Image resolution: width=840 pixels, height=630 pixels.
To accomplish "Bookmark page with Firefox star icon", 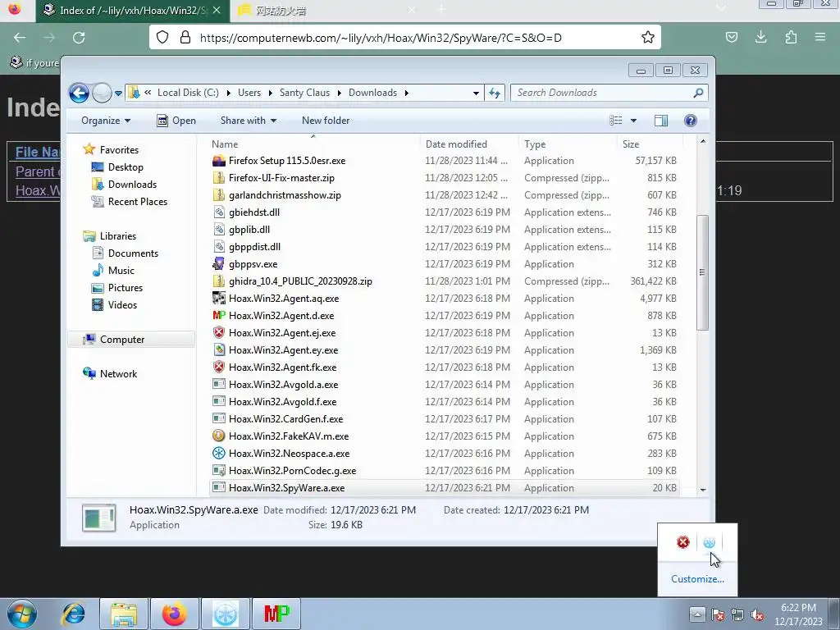I will [648, 38].
